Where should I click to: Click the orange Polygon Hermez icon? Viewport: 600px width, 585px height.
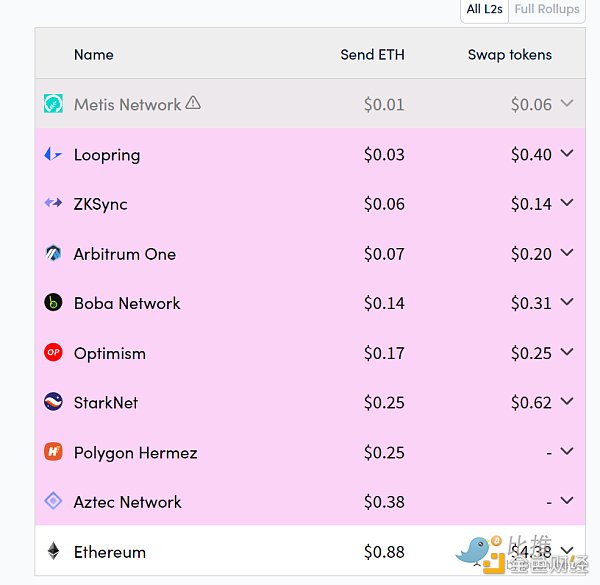click(53, 451)
